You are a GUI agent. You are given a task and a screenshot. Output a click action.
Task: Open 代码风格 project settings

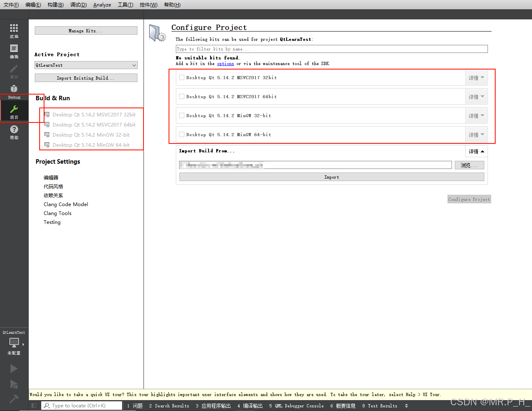tap(53, 187)
